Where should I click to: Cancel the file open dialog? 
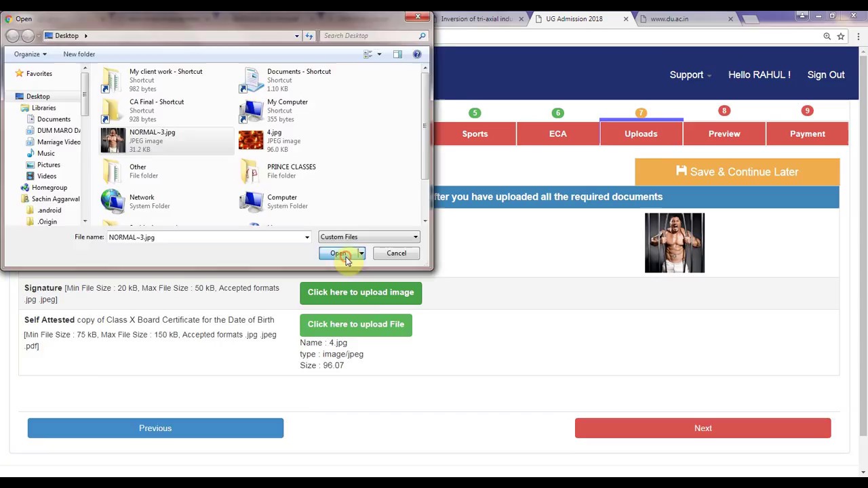[x=397, y=253]
